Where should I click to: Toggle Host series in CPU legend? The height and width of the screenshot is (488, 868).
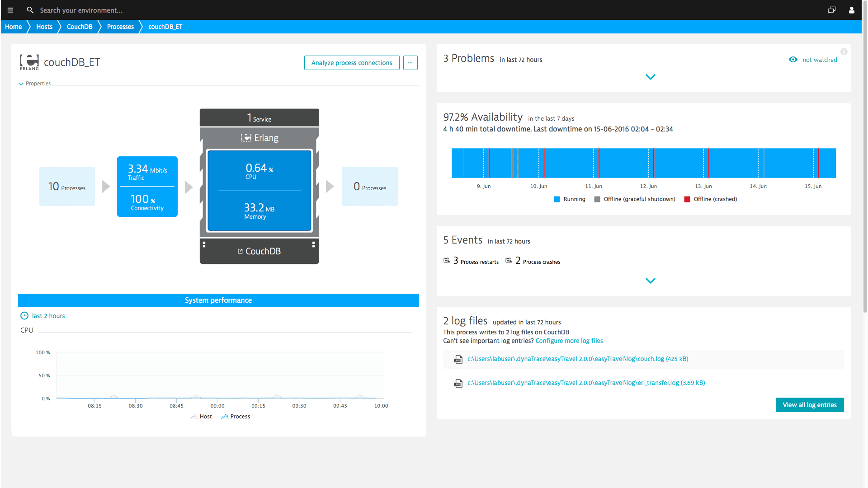click(201, 417)
